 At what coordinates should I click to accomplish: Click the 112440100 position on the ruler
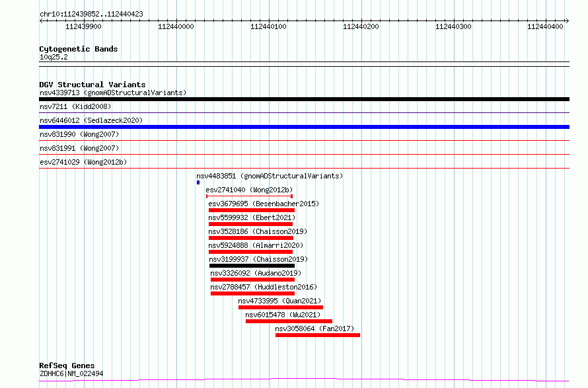point(269,26)
